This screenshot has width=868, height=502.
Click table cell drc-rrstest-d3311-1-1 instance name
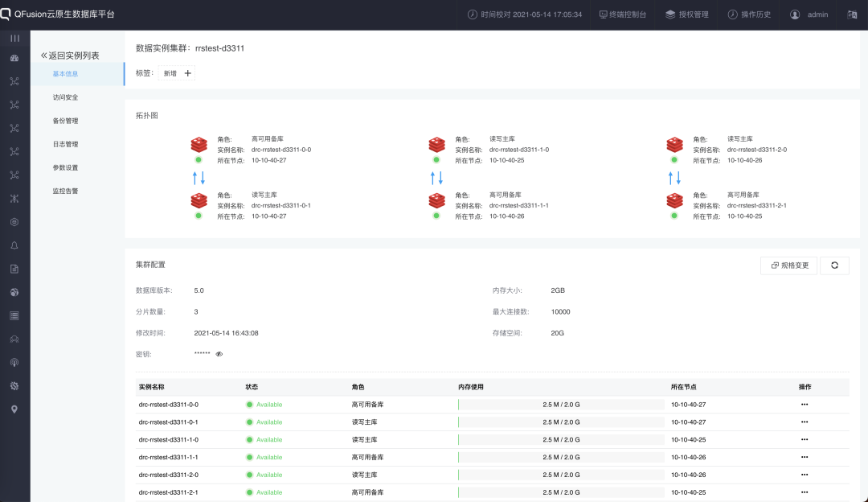(x=168, y=457)
